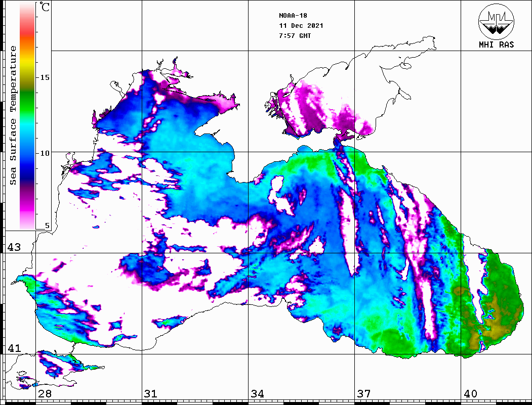Click the °C unit label
Screen dimensions: 532x405
click(45, 7)
